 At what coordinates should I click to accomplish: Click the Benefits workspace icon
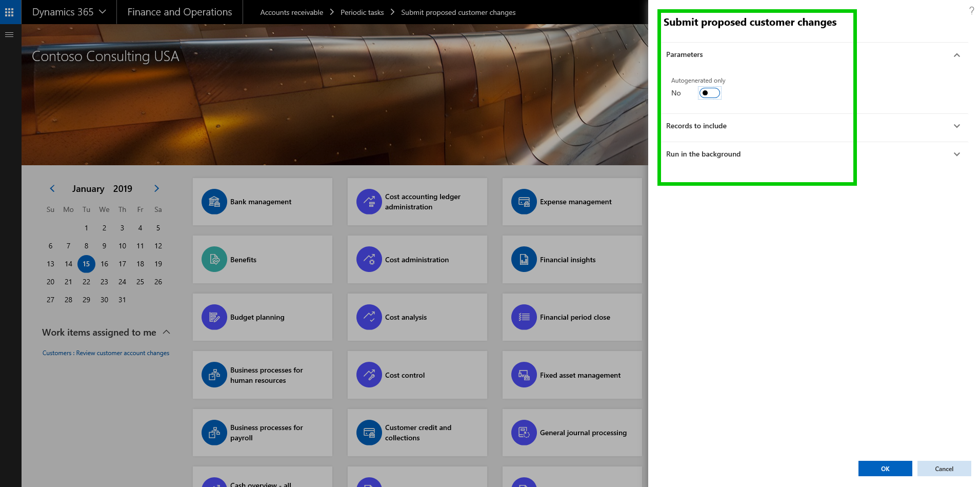tap(214, 260)
